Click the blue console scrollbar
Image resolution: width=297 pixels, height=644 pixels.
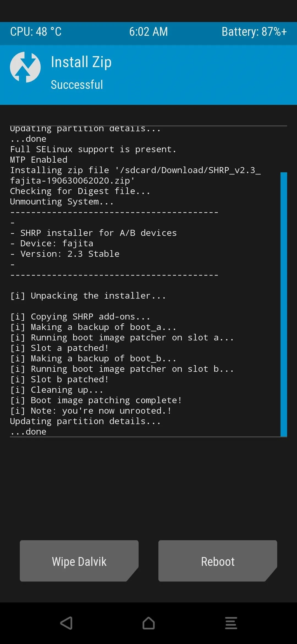click(x=284, y=304)
